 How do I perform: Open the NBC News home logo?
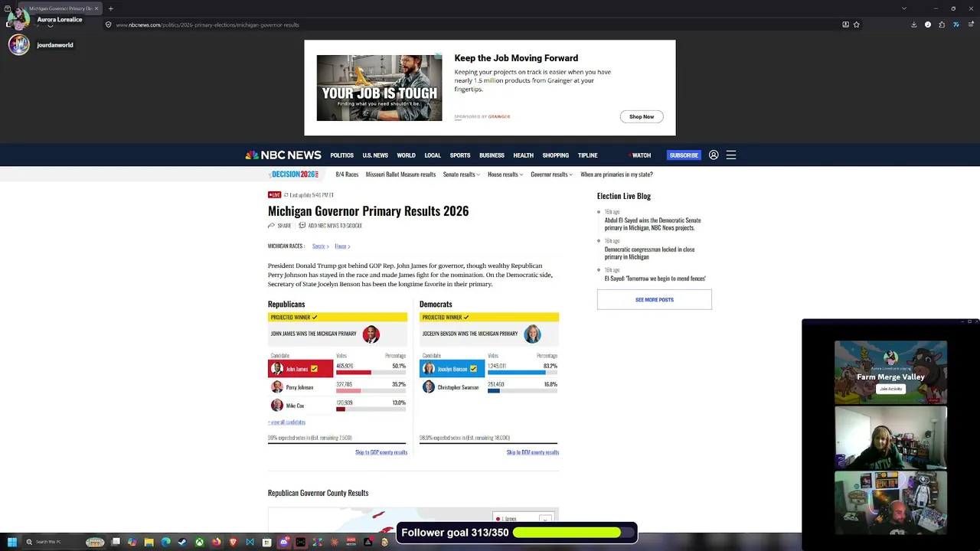(283, 155)
